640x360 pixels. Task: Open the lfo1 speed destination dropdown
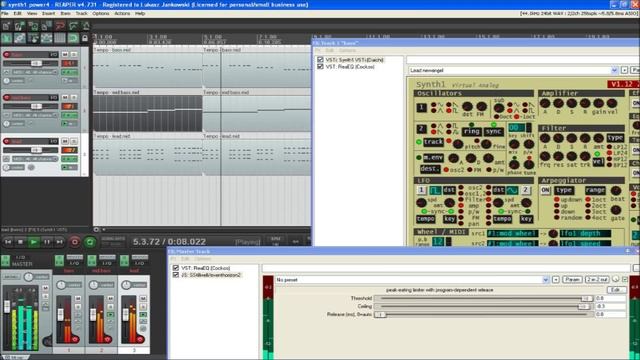pos(585,243)
